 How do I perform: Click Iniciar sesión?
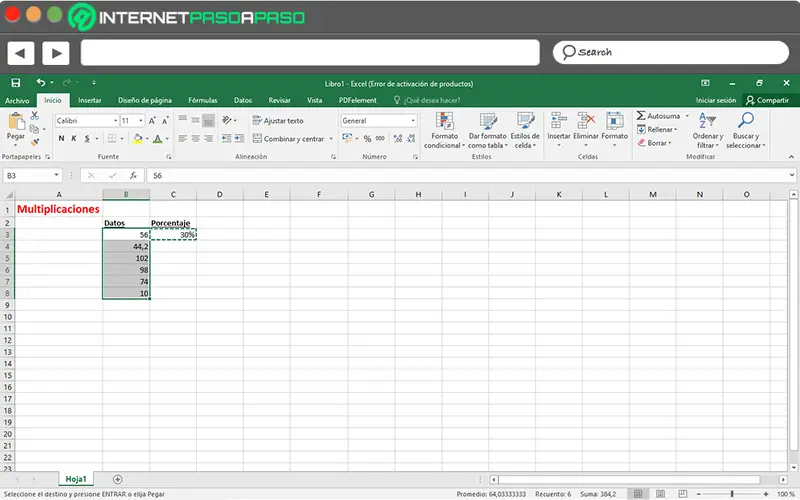[x=716, y=101]
